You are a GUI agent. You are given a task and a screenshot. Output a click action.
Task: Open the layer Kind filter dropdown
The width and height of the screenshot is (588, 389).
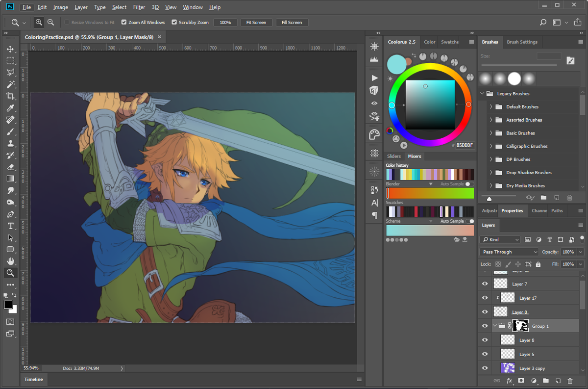pyautogui.click(x=500, y=240)
